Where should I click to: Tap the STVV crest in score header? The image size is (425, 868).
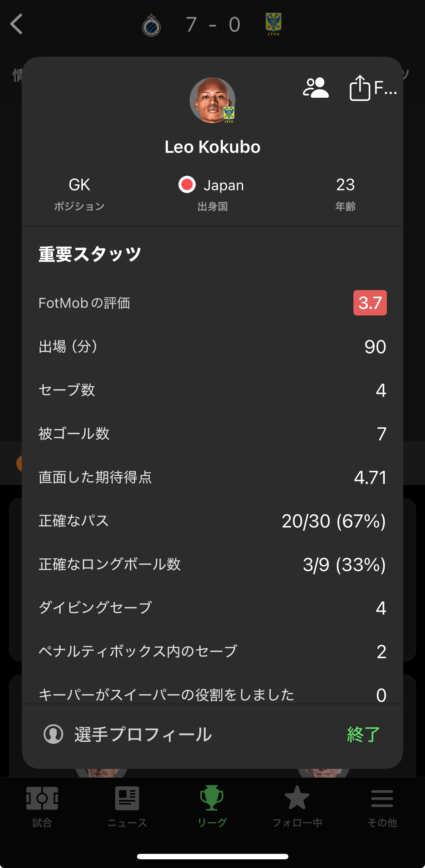(x=274, y=24)
